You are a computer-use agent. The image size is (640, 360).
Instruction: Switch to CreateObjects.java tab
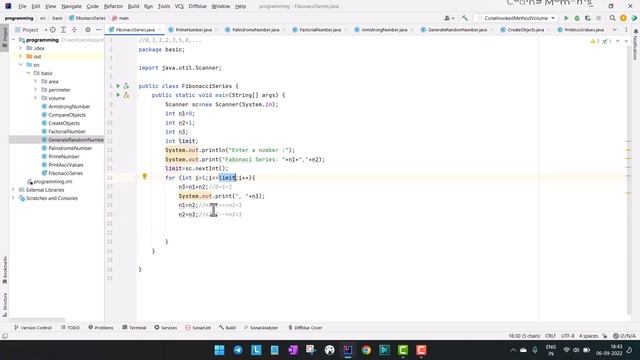point(526,30)
